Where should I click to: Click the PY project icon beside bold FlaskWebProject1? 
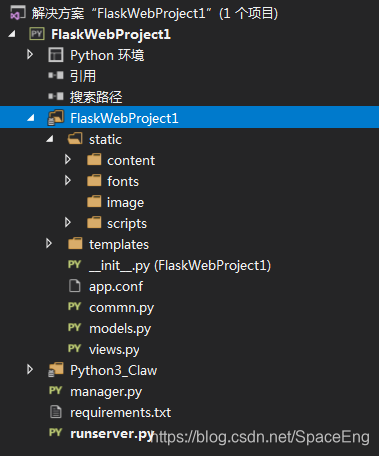[37, 34]
